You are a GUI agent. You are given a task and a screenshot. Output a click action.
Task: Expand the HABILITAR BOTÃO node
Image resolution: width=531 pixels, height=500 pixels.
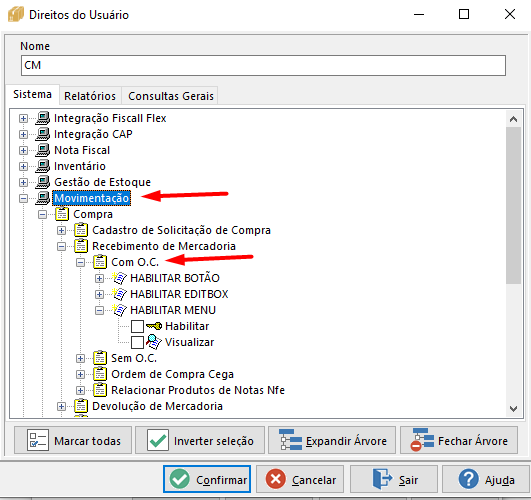point(99,278)
